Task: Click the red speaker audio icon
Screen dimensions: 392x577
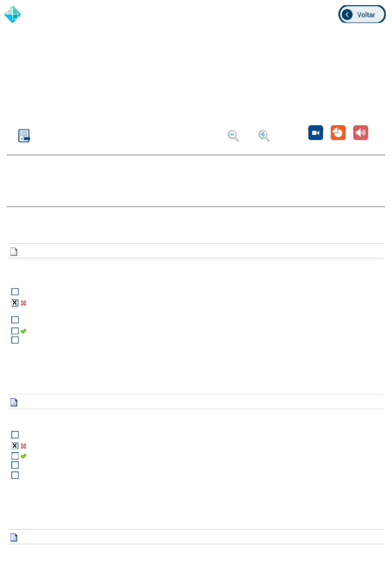Action: pyautogui.click(x=361, y=133)
